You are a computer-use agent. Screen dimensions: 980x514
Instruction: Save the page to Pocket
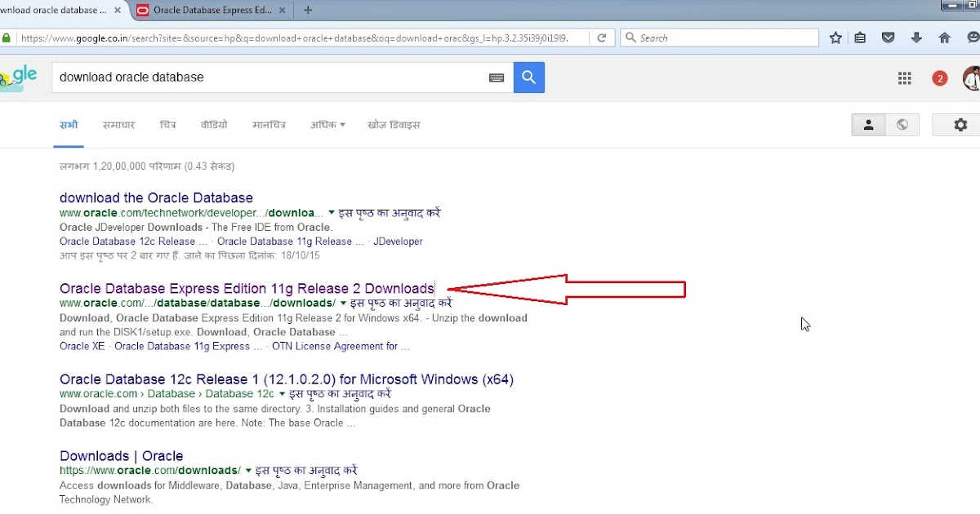[889, 38]
